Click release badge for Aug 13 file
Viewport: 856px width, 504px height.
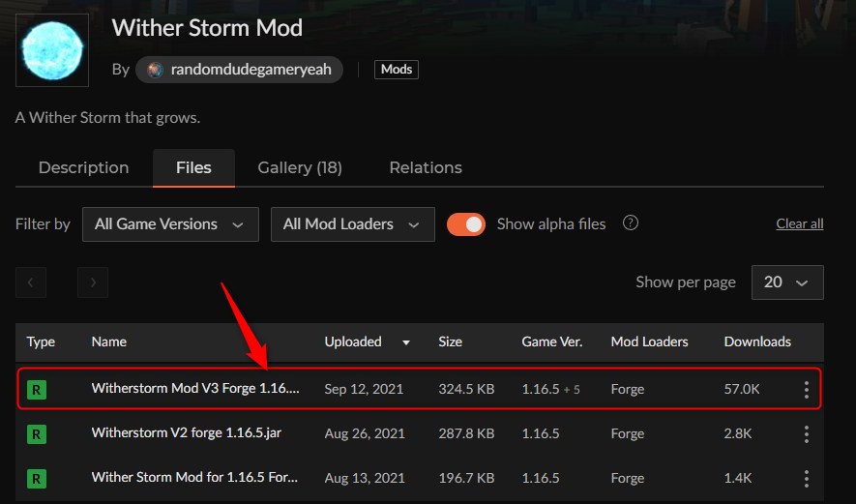pos(37,478)
